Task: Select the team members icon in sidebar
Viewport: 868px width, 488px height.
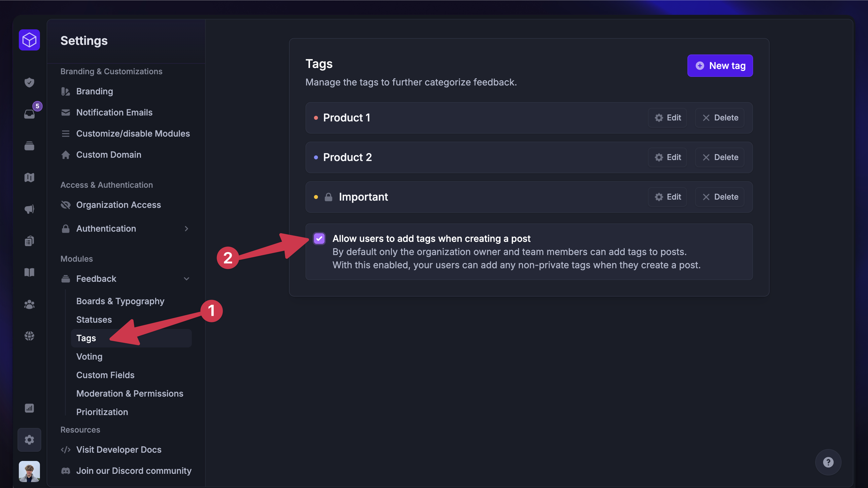Action: coord(29,304)
